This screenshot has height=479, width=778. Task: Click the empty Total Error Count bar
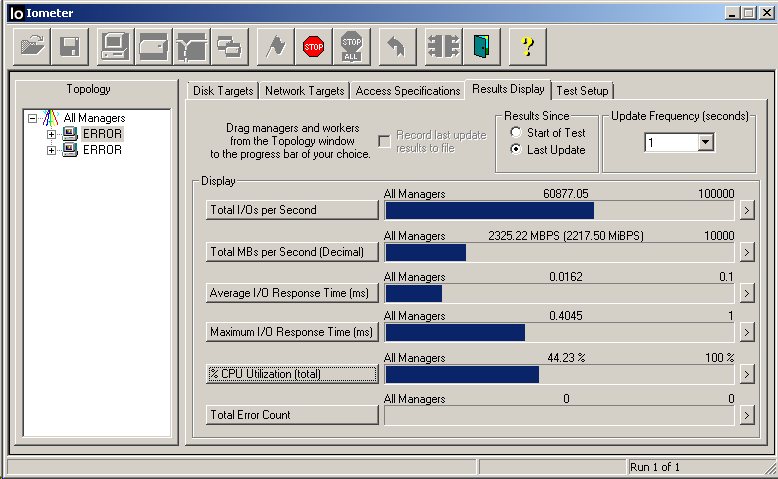pos(559,415)
